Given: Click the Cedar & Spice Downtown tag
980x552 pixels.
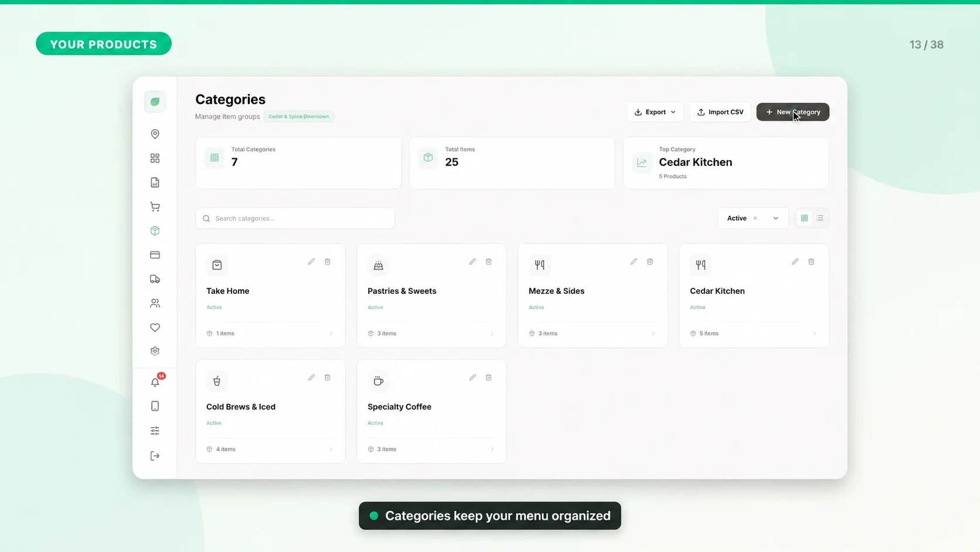Looking at the screenshot, I should click(x=298, y=116).
